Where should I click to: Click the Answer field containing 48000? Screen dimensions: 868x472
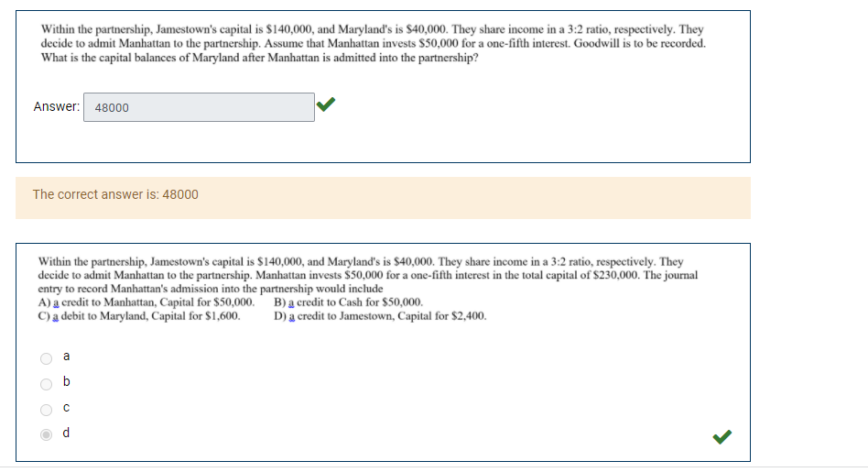coord(200,107)
